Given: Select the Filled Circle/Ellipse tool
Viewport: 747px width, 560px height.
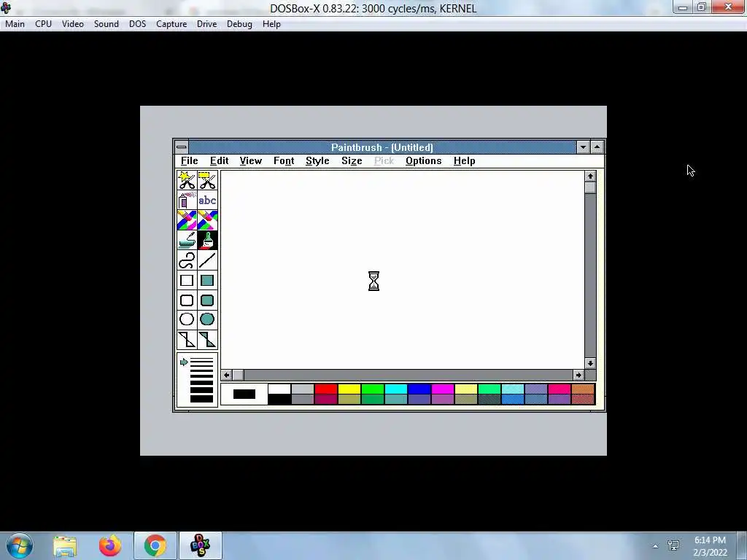Looking at the screenshot, I should coord(207,319).
